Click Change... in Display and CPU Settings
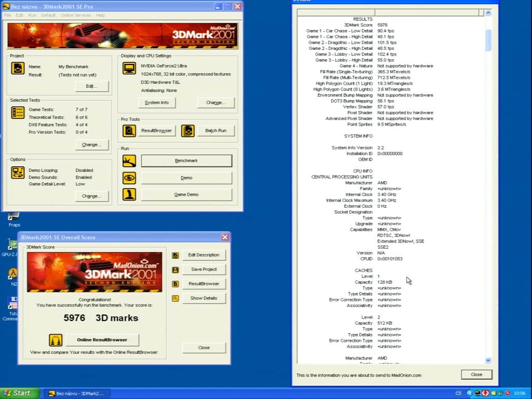Viewport: 532px width, 399px height. click(216, 102)
